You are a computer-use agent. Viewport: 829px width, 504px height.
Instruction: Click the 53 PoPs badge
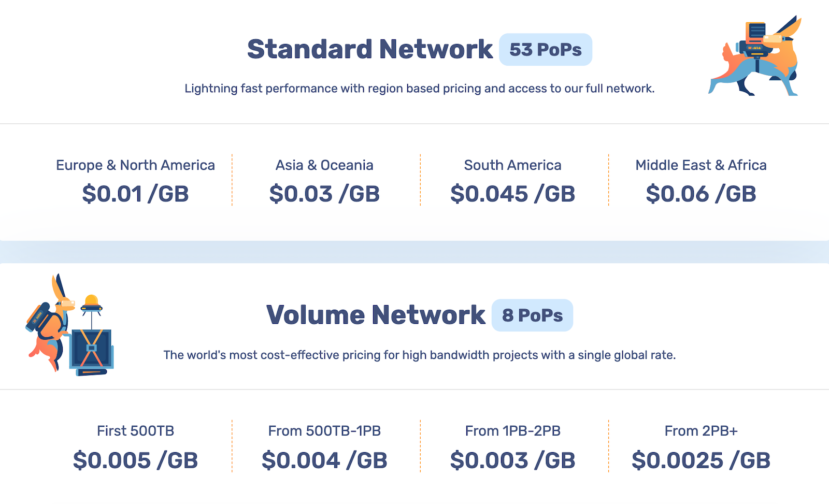545,50
